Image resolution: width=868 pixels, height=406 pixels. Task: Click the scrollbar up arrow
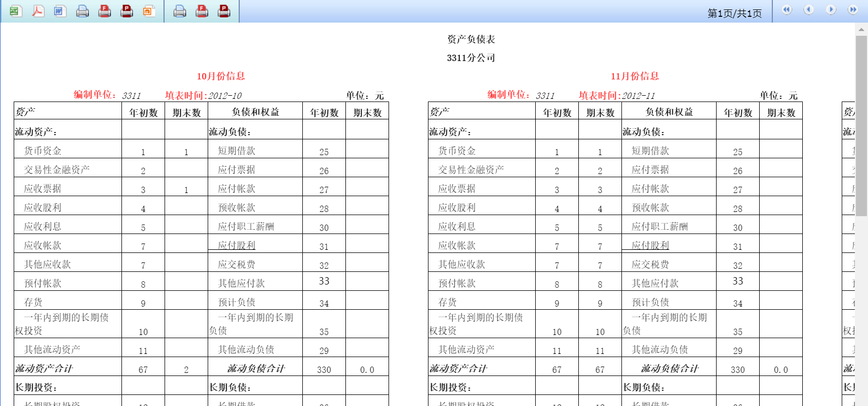pyautogui.click(x=862, y=30)
